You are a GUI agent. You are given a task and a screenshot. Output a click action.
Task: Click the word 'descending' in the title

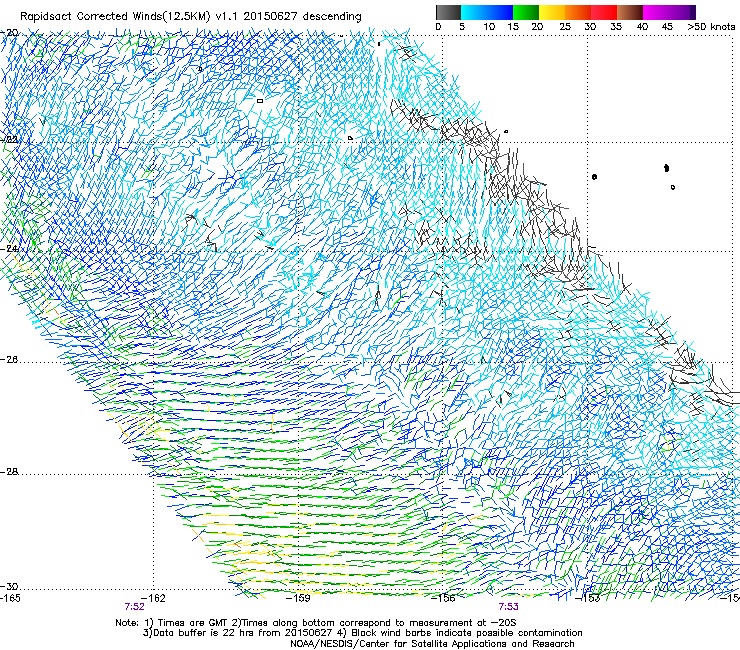pyautogui.click(x=332, y=17)
